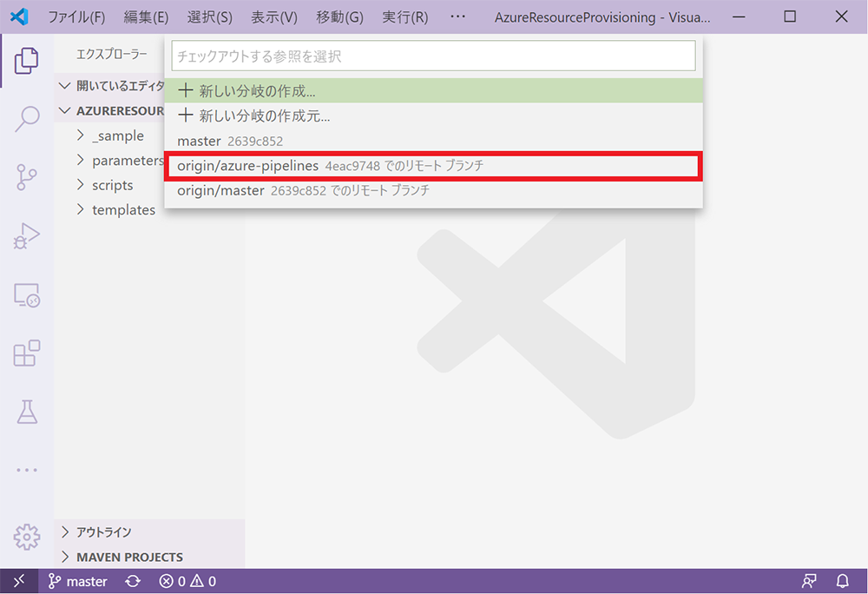The width and height of the screenshot is (868, 594).
Task: Open the Extensions view icon
Action: tap(26, 353)
